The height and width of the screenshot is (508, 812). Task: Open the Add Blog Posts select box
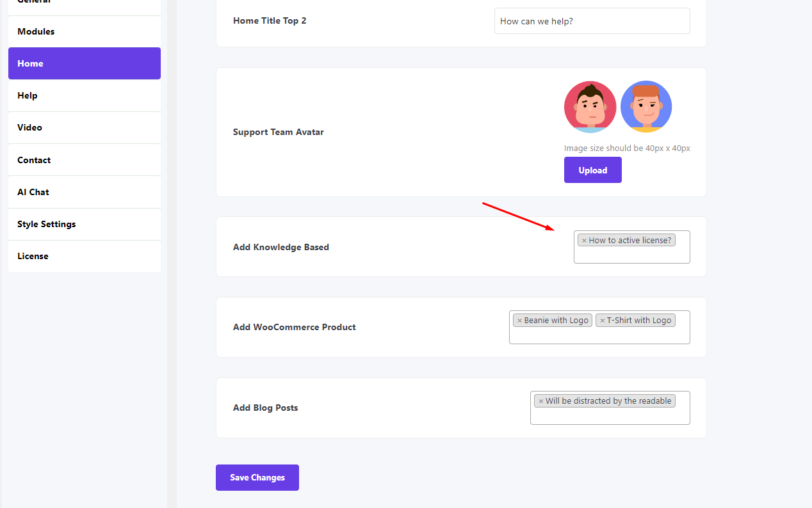[610, 408]
